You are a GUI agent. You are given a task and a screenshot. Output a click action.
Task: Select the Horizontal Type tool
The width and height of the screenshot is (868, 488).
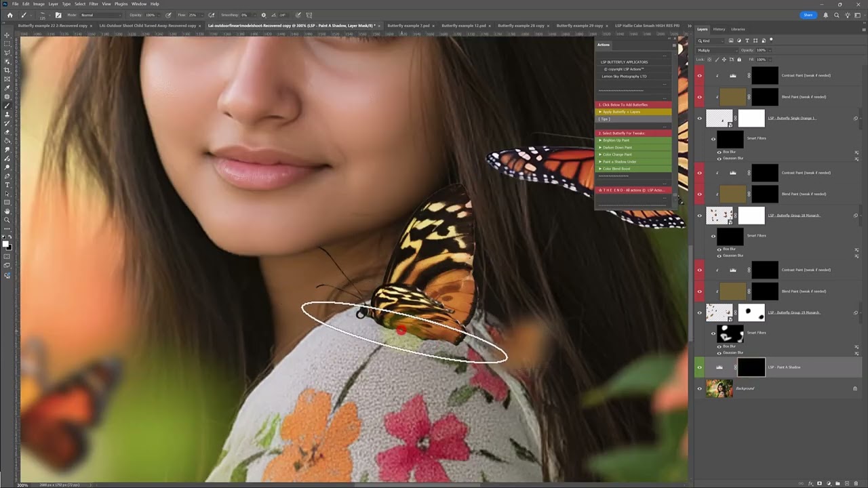7,184
